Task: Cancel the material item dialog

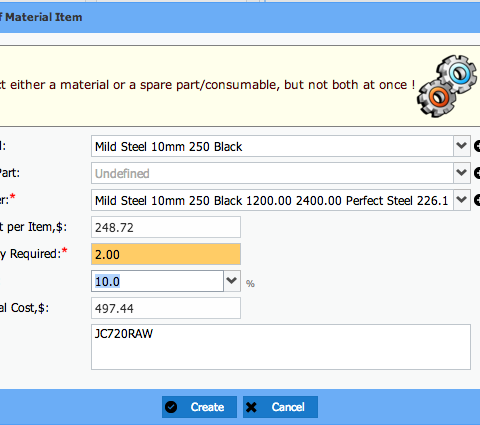Action: 280,407
